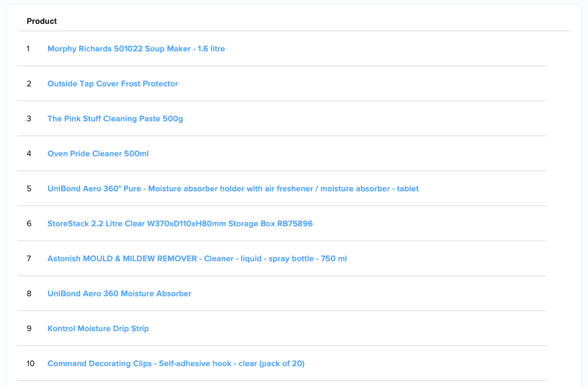The height and width of the screenshot is (387, 588).
Task: Click the Product column header
Action: (x=42, y=21)
